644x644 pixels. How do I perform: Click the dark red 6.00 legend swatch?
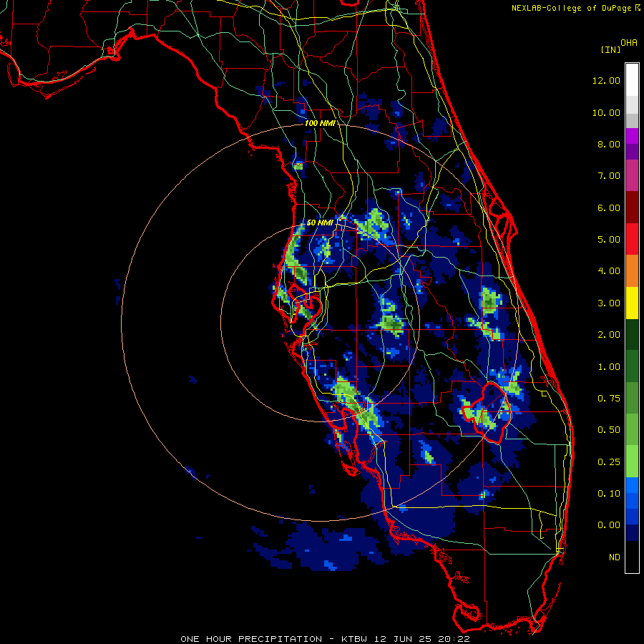tap(632, 208)
